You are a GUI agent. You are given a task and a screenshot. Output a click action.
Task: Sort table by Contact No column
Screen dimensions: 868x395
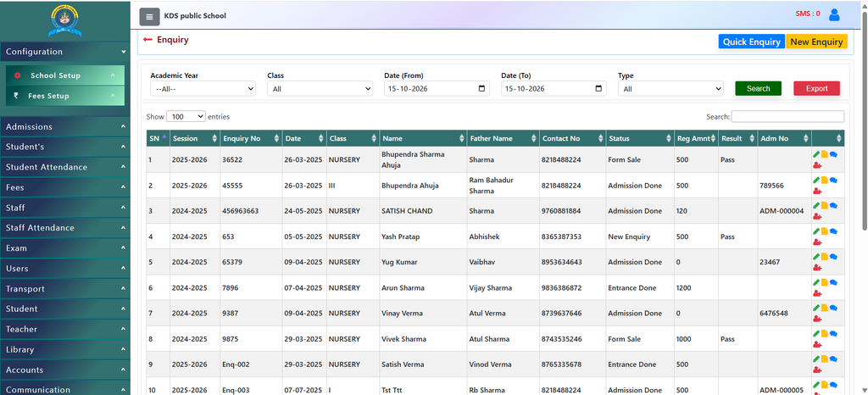(x=572, y=138)
